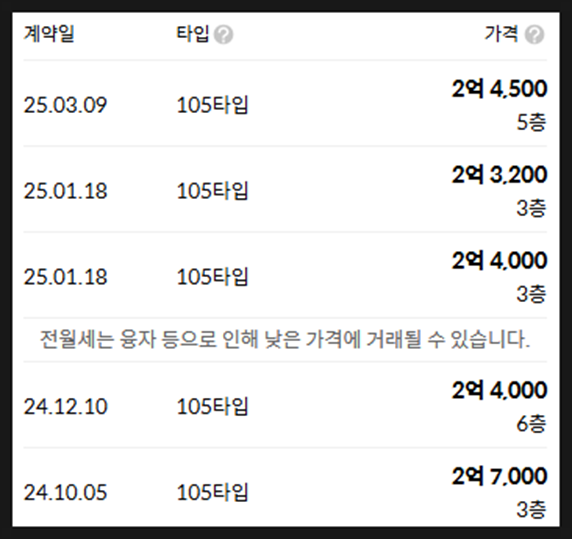Click 105타입 in the 24.10.05 row

pos(212,492)
